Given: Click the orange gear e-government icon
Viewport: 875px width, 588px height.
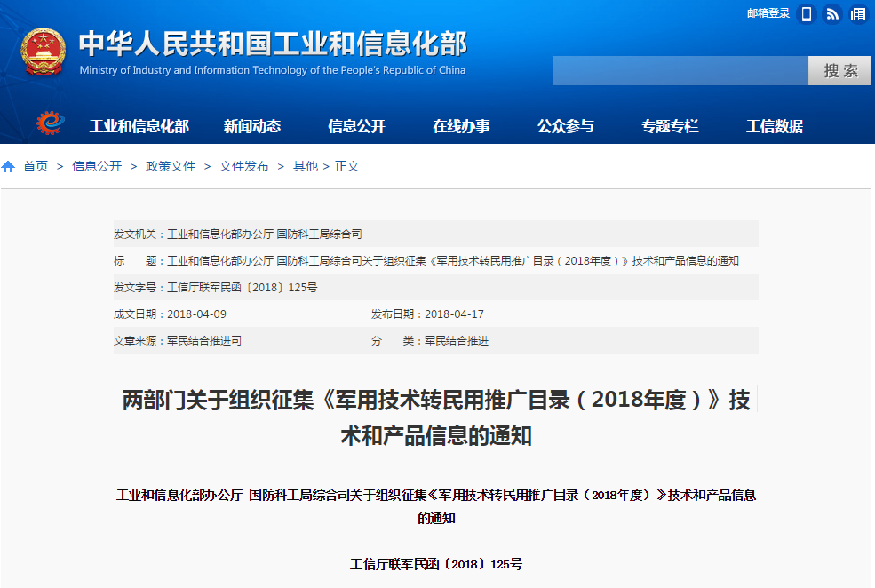Looking at the screenshot, I should pyautogui.click(x=51, y=123).
